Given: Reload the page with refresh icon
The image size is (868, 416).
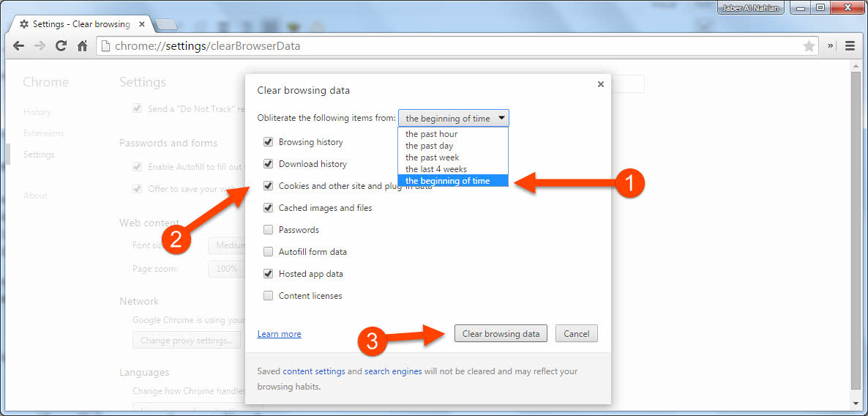Looking at the screenshot, I should point(61,46).
